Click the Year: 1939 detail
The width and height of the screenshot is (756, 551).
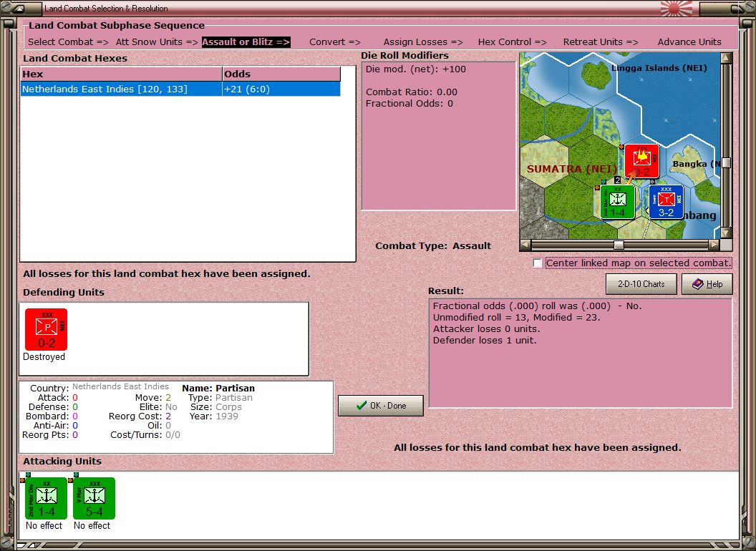pyautogui.click(x=213, y=416)
